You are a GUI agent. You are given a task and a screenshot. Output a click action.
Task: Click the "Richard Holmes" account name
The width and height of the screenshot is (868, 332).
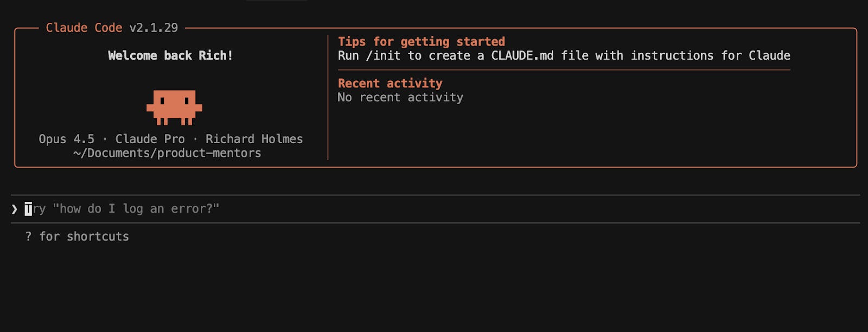[x=254, y=139]
